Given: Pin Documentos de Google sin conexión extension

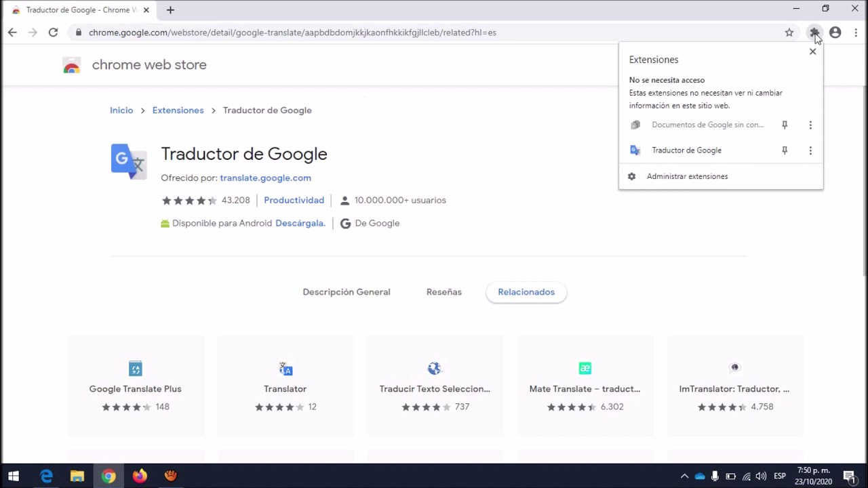Looking at the screenshot, I should pos(785,125).
